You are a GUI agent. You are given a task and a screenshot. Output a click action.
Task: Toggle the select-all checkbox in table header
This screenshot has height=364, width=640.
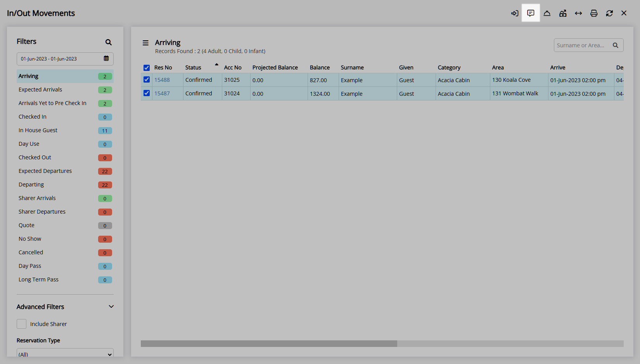pyautogui.click(x=147, y=68)
